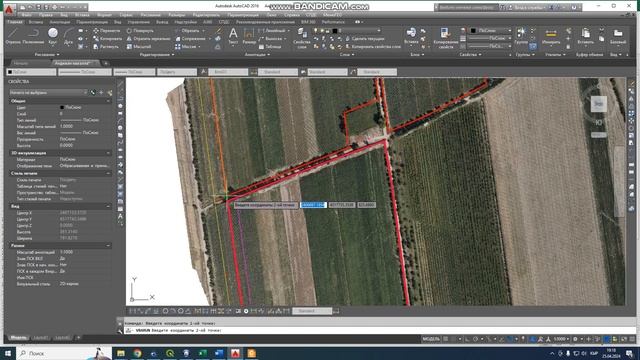Click the Обрезать (Trim) tool
This screenshot has height=360, width=640.
[187, 31]
